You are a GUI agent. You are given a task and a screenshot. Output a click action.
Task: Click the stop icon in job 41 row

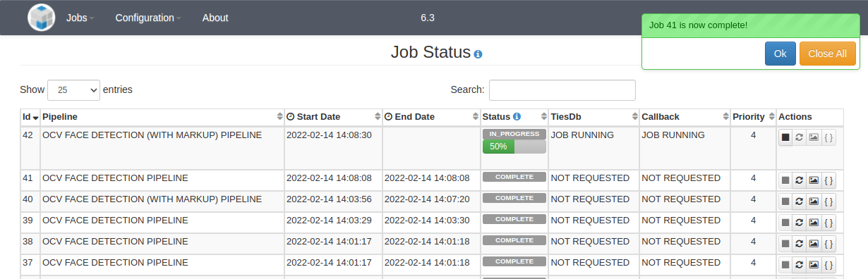(785, 180)
